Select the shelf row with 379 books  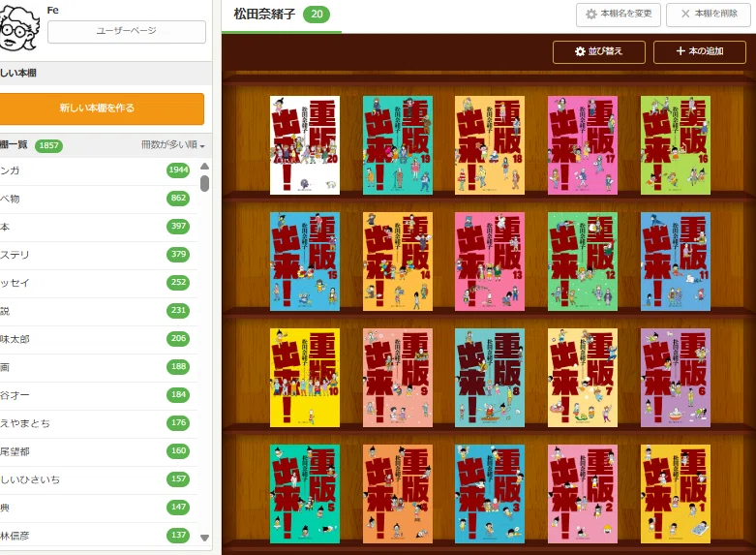(x=99, y=255)
